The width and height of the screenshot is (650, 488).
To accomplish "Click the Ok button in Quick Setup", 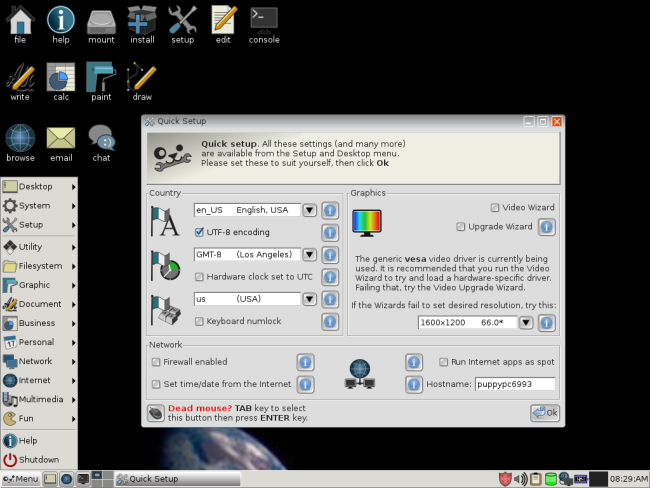I will tap(545, 413).
